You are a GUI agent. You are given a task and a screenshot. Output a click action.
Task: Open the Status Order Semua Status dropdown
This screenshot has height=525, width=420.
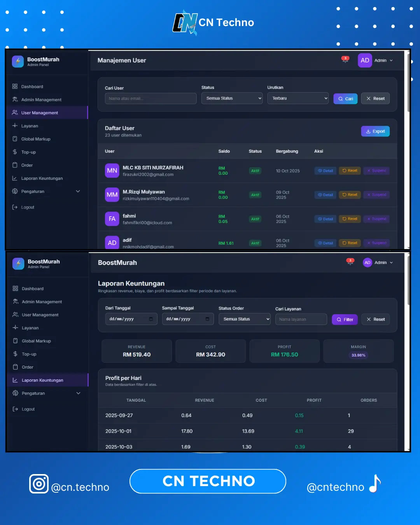pos(244,319)
